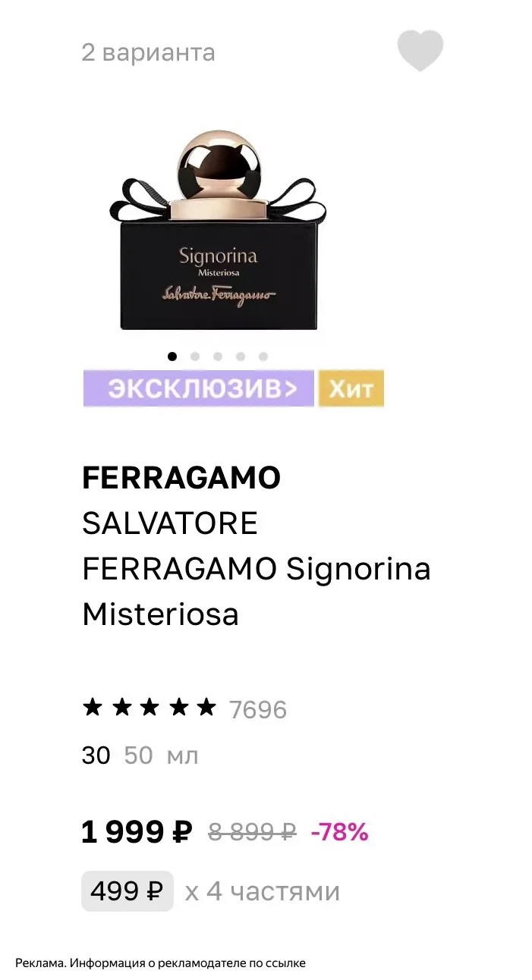Image resolution: width=532 pixels, height=980 pixels.
Task: Click the -78% discount label
Action: pyautogui.click(x=339, y=832)
